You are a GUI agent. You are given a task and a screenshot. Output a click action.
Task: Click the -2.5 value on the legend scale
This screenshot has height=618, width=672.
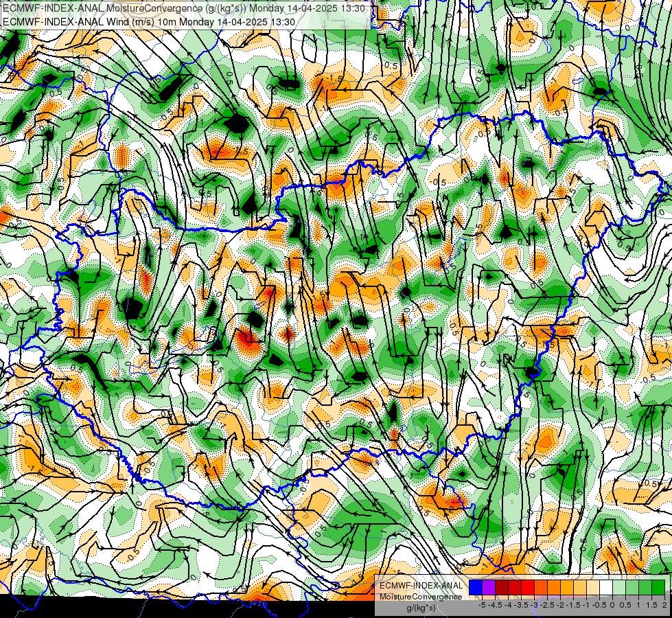pyautogui.click(x=547, y=605)
